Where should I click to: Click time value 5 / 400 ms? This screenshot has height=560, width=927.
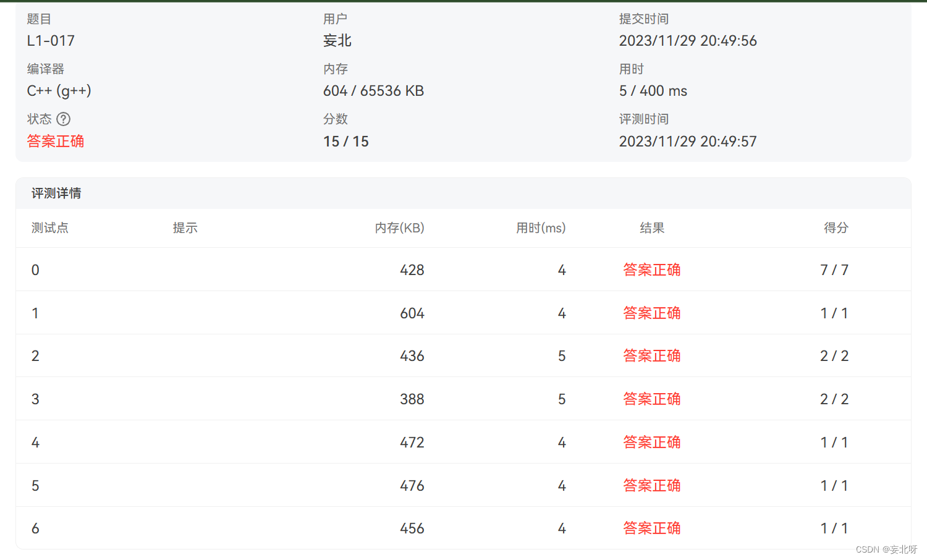pyautogui.click(x=653, y=91)
